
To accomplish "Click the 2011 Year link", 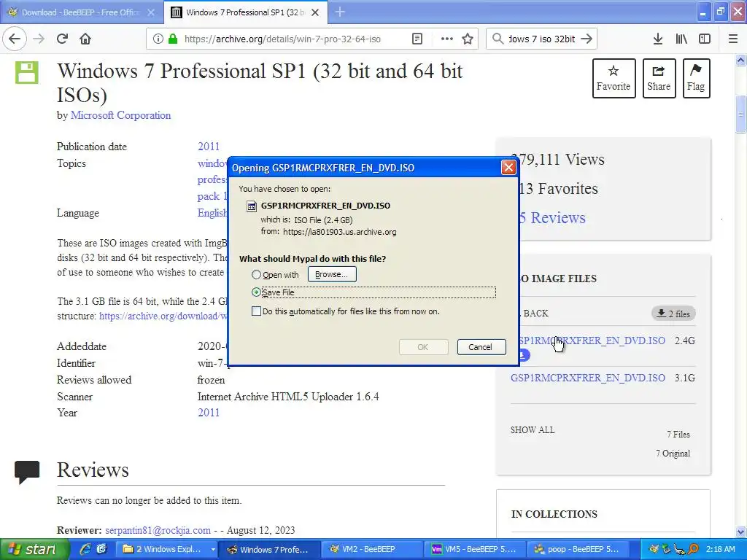I will (x=209, y=413).
